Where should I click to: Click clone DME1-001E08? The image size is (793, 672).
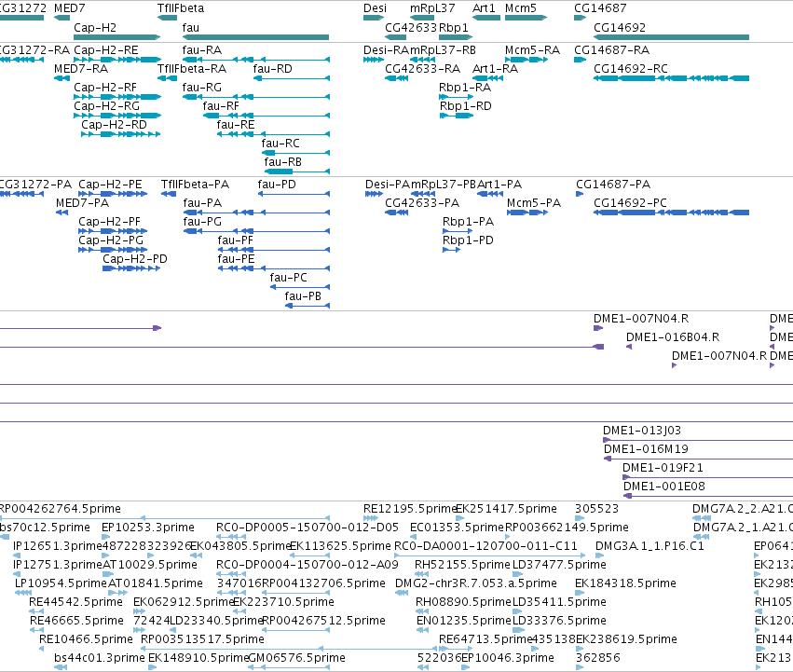pos(708,496)
